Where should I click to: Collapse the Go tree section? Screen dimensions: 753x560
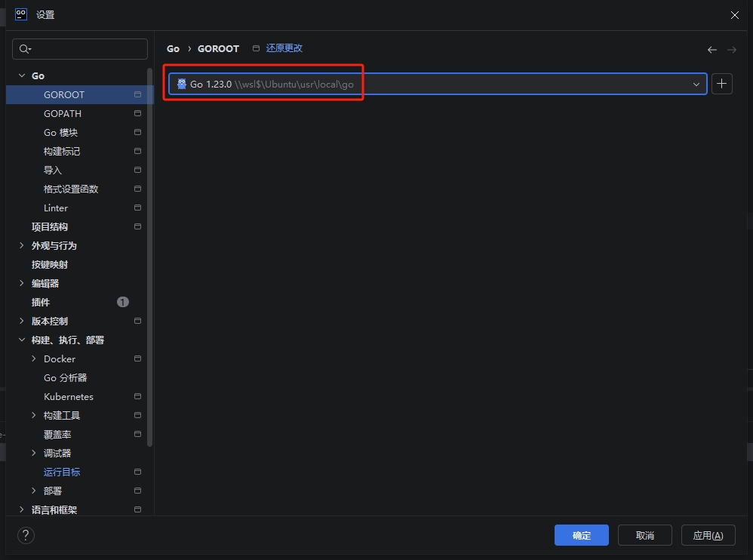(x=22, y=75)
